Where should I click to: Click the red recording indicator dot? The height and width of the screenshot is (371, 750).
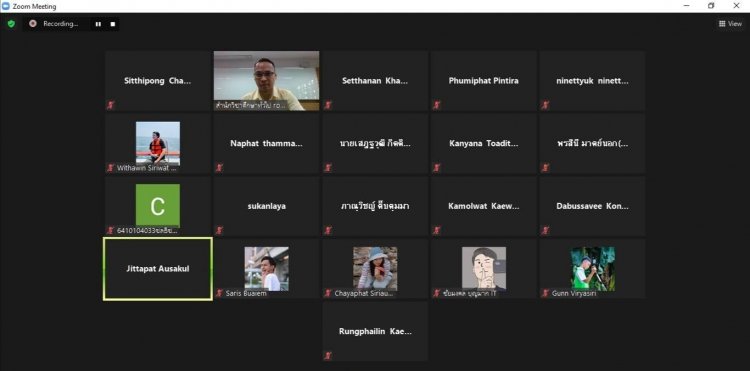tap(33, 23)
